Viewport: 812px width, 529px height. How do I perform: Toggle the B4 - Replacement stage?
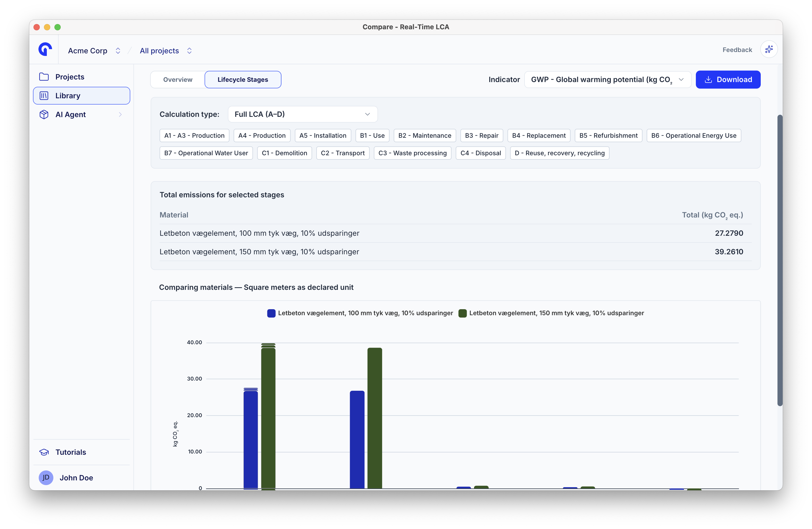[x=539, y=135]
